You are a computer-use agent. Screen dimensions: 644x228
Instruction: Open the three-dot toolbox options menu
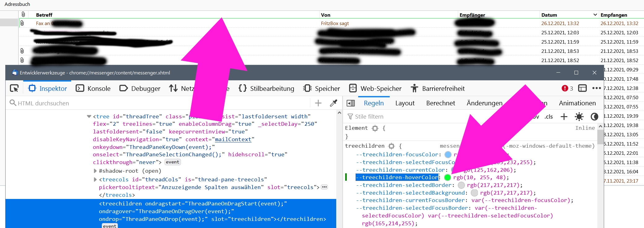597,88
